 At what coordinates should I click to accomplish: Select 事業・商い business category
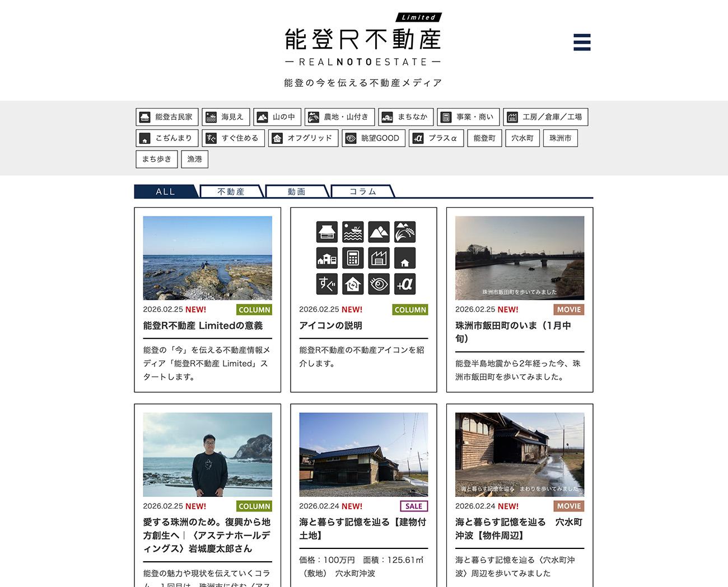coord(468,117)
